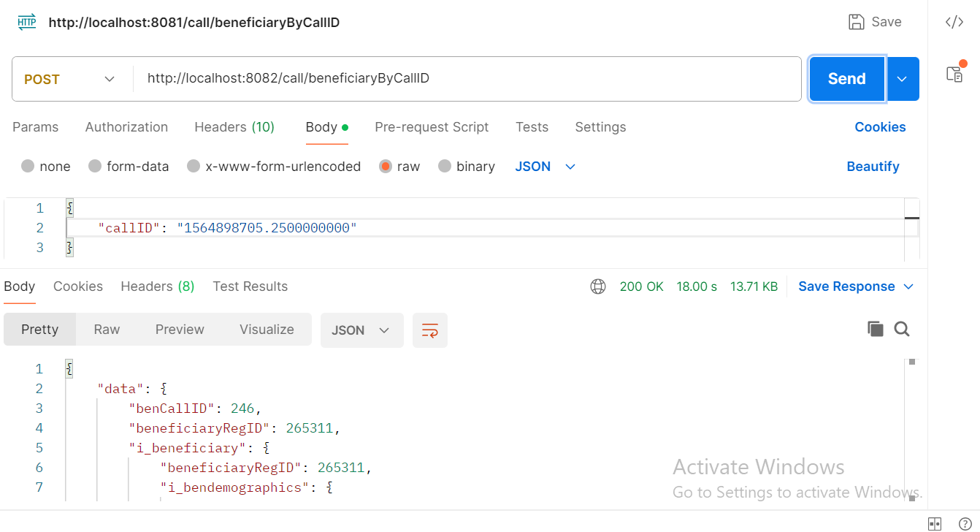Click the two-pane layout icon in status bar

coord(935,523)
